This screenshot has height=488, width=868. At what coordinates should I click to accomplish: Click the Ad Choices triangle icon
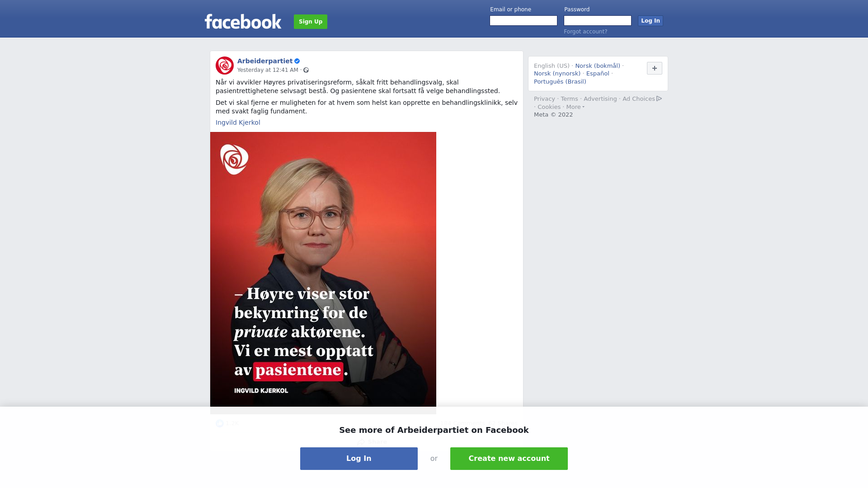click(x=659, y=99)
